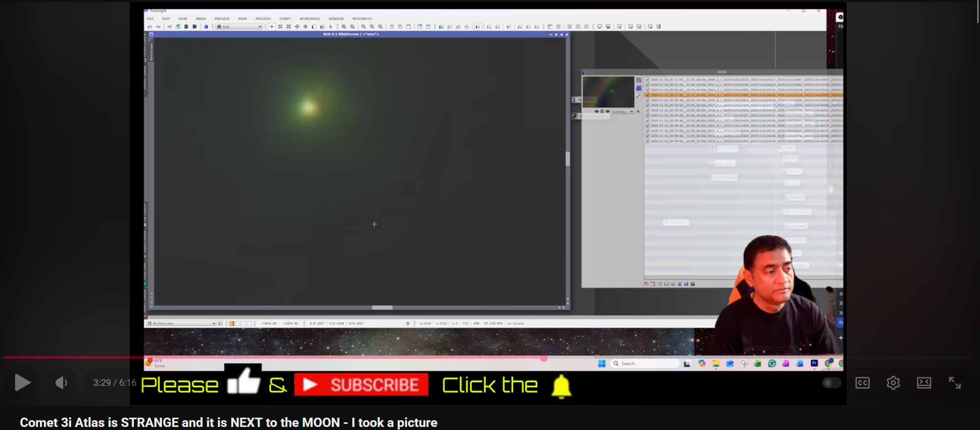Toggle the autoplay switch in the player

pos(831,383)
